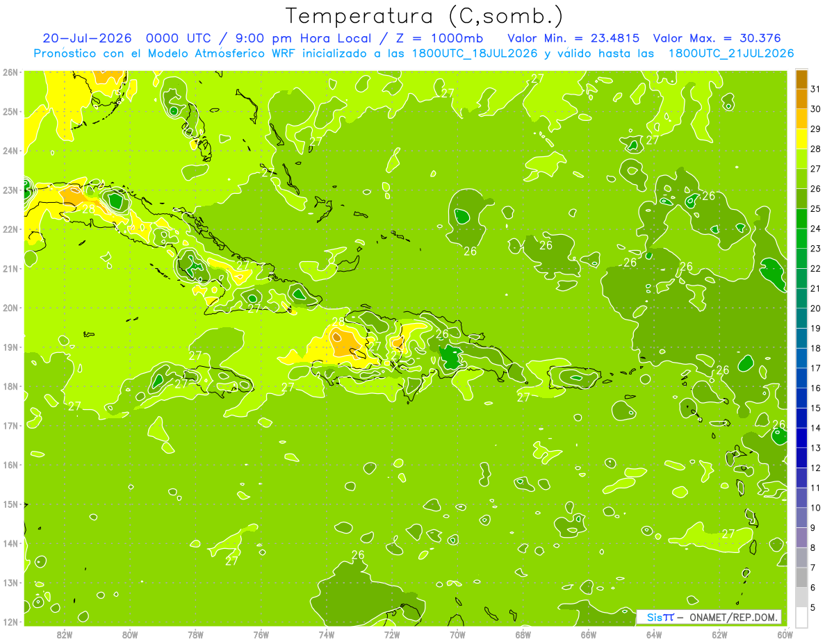Click the "62W" longitude axis label

click(719, 634)
